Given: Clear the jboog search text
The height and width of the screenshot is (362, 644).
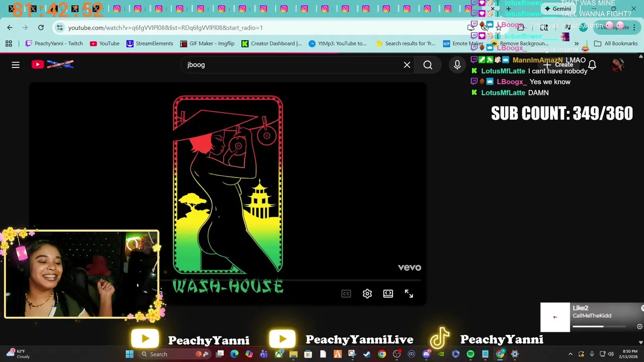Looking at the screenshot, I should tap(407, 64).
